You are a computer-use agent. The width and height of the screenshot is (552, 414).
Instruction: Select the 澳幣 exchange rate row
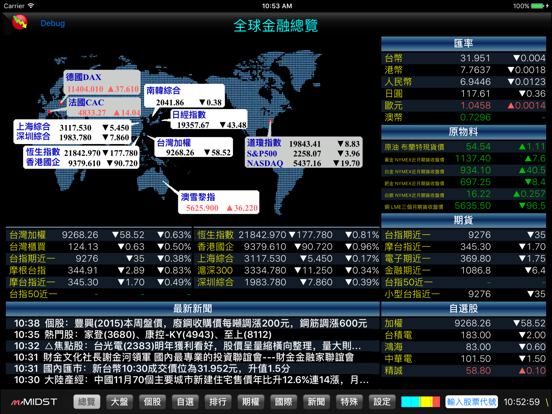tap(463, 117)
